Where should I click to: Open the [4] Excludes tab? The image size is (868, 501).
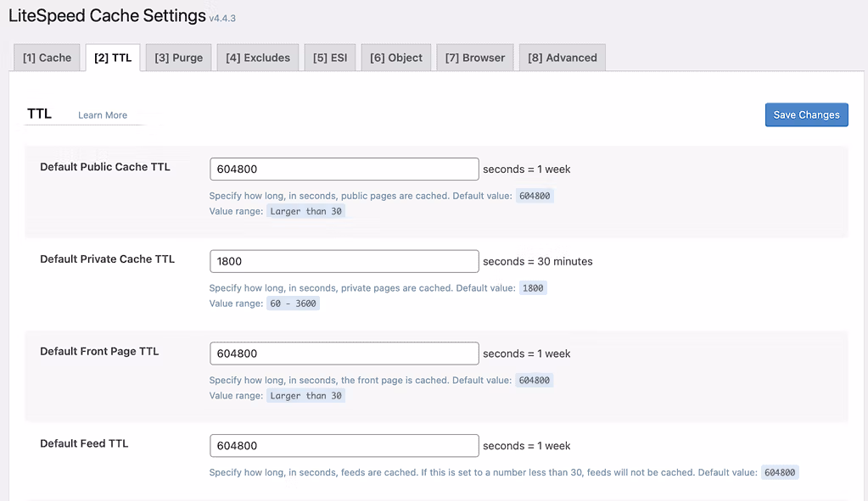258,58
